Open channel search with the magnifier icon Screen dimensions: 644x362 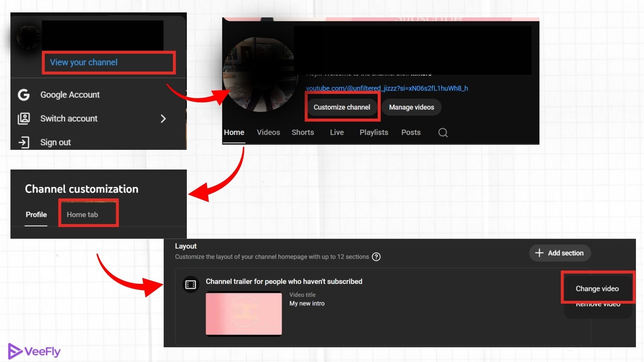point(443,132)
